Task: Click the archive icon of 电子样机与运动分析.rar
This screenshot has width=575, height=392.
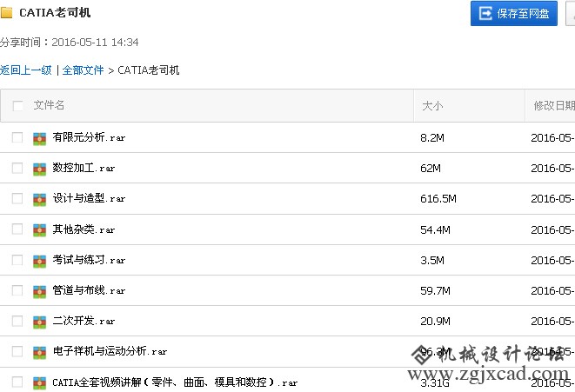Action: coord(40,353)
